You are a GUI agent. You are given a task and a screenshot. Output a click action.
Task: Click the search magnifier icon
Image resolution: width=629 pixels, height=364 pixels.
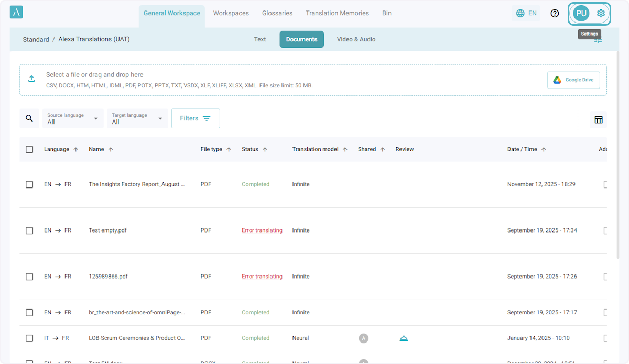pyautogui.click(x=29, y=118)
